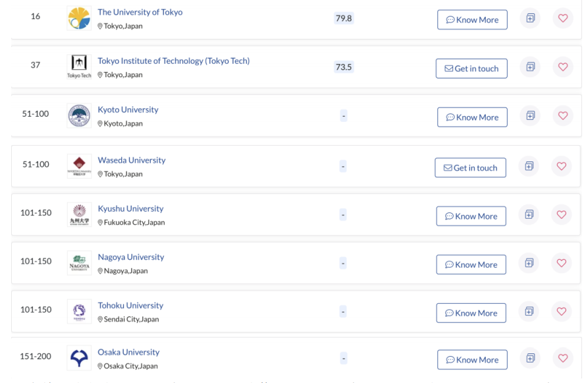Add University of Tokyo to compare list
588x383 pixels.
click(x=530, y=18)
